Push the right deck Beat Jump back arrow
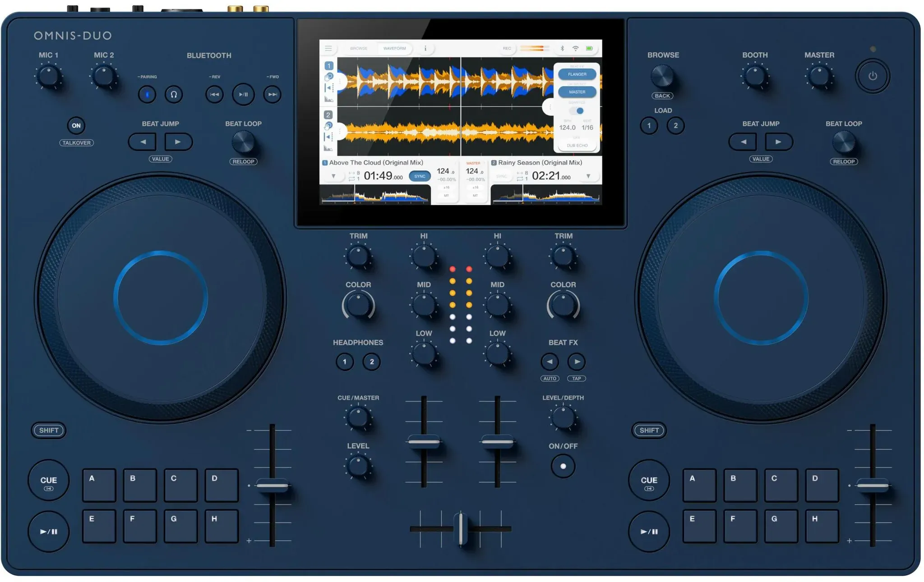This screenshot has height=582, width=924. click(743, 142)
